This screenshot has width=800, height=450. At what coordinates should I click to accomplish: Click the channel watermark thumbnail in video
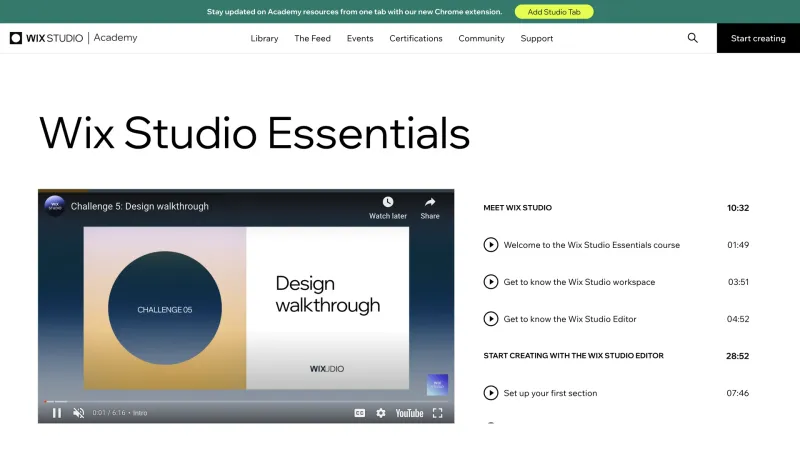click(437, 385)
